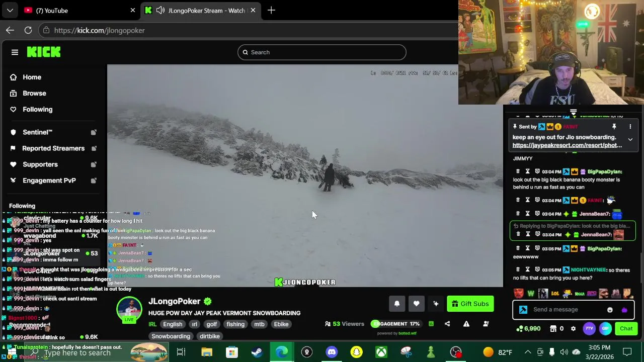Open Following in the sidebar
This screenshot has height=362, width=644.
tap(37, 109)
